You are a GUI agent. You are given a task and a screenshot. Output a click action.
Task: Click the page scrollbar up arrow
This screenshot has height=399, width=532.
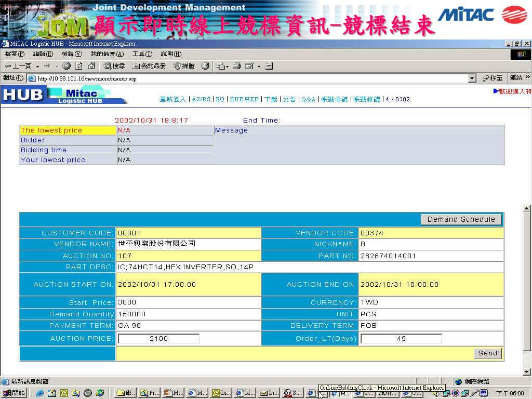click(527, 208)
